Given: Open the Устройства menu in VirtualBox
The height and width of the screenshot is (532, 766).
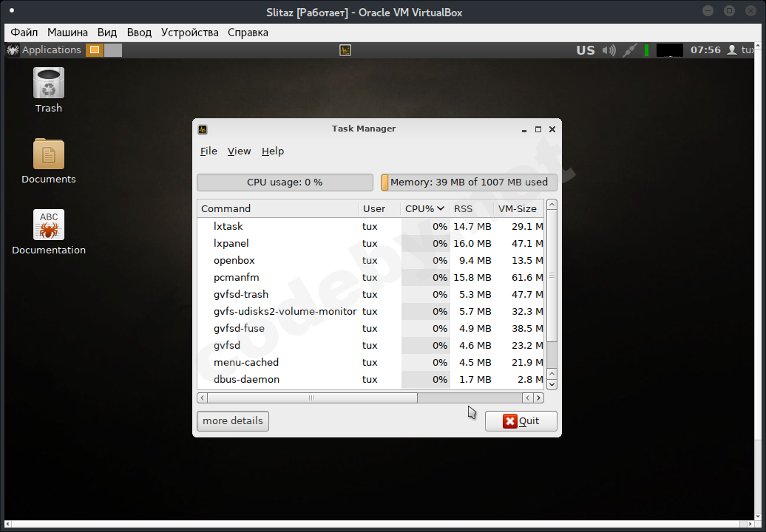Looking at the screenshot, I should tap(189, 33).
